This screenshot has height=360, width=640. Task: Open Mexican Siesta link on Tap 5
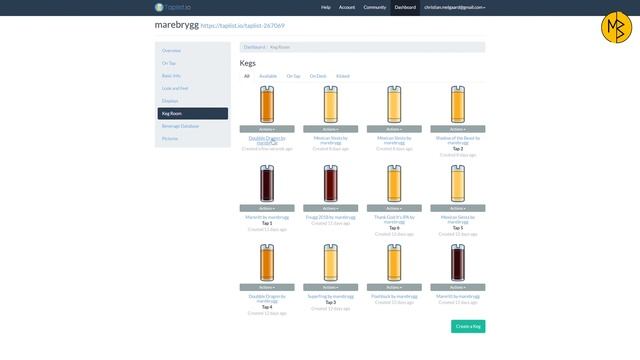click(x=458, y=220)
